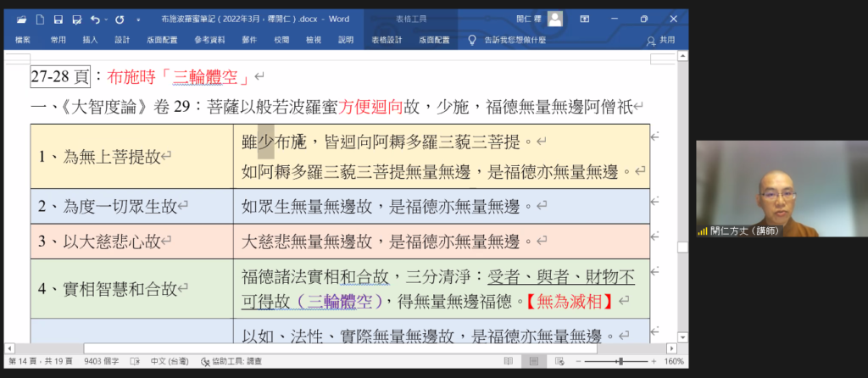Image resolution: width=868 pixels, height=378 pixels.
Task: Redo using the circular arrow icon
Action: 120,19
